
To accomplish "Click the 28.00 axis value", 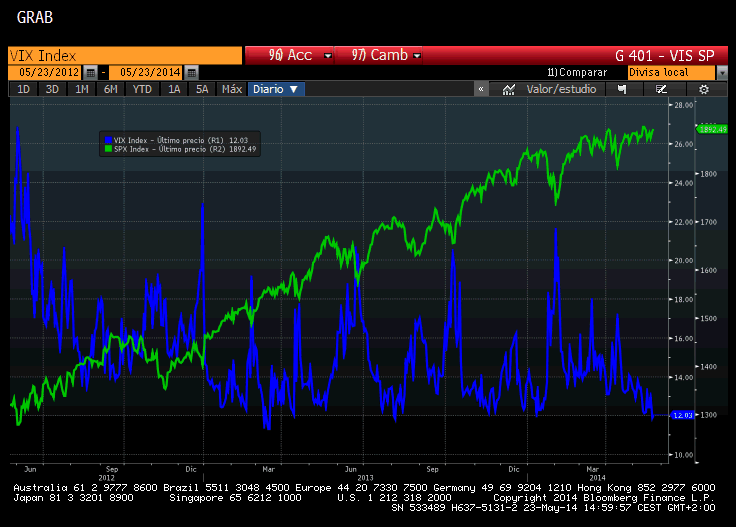I will (683, 105).
